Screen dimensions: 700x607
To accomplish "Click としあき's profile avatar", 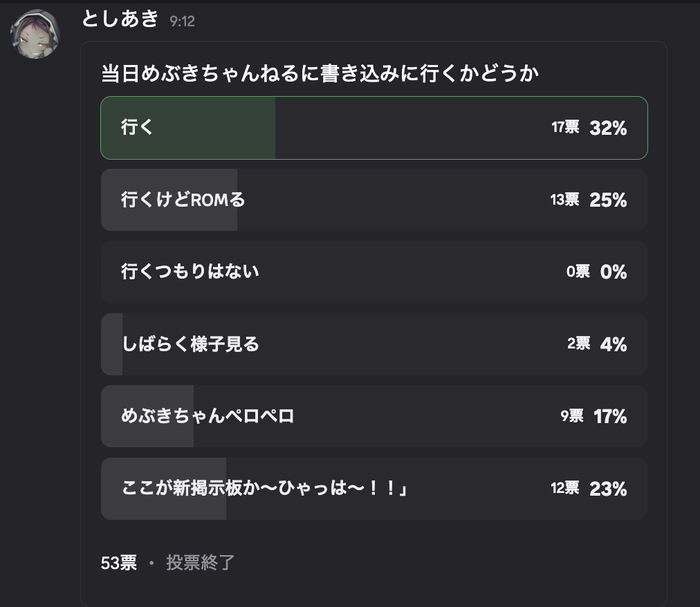I will coord(35,35).
